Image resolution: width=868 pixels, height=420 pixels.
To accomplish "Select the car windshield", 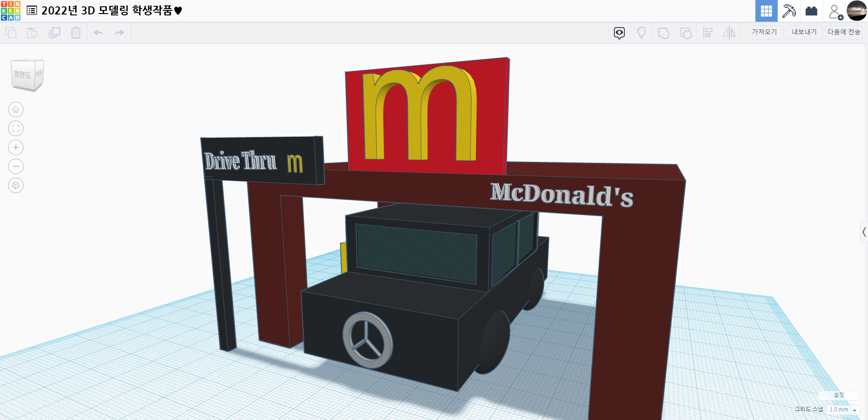I will point(416,253).
